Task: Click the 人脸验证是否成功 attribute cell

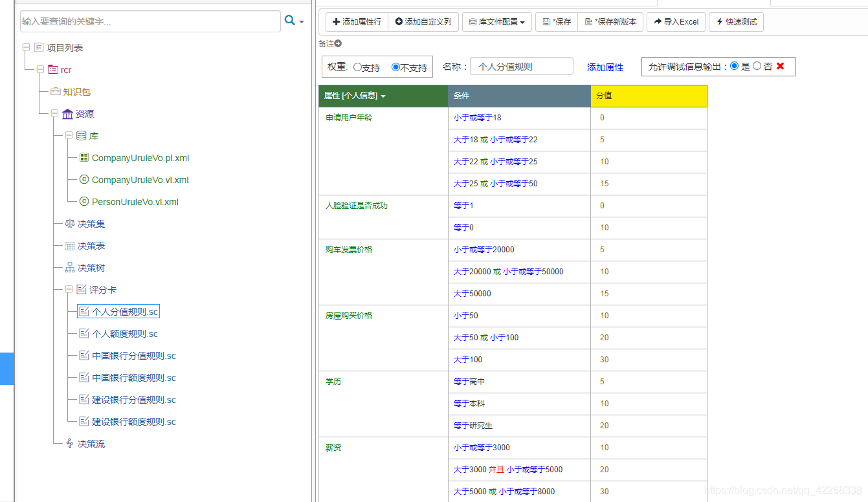Action: 383,217
